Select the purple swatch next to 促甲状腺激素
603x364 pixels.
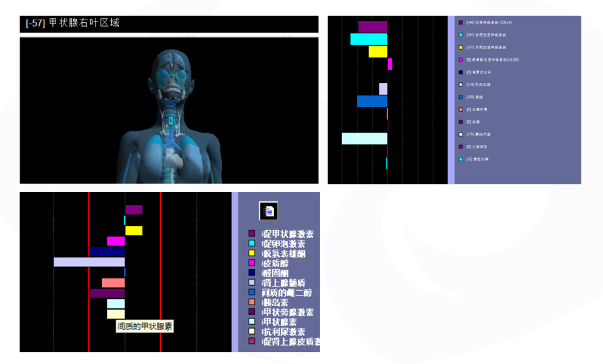pyautogui.click(x=252, y=233)
